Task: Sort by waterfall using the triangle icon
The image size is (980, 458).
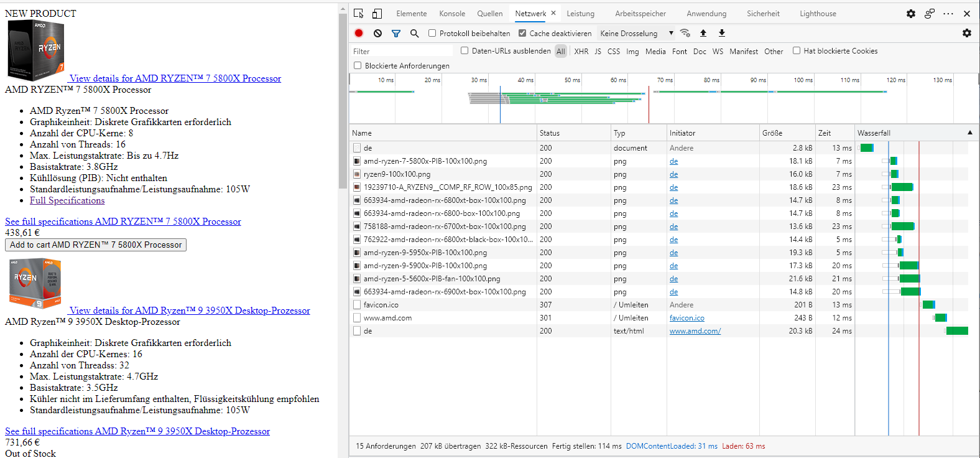Action: click(970, 133)
